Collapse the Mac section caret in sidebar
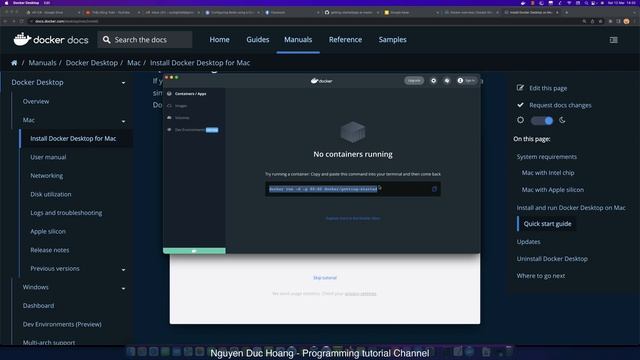 pos(123,121)
